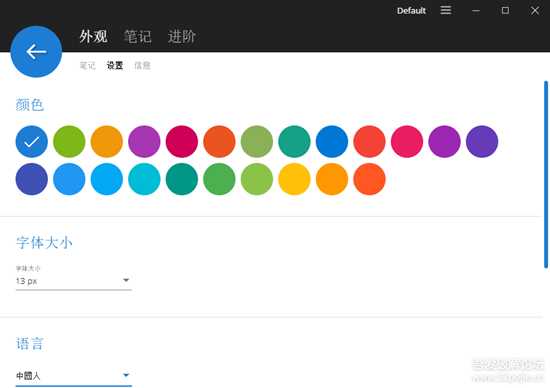Close the settings window
This screenshot has height=388, width=550.
point(535,11)
